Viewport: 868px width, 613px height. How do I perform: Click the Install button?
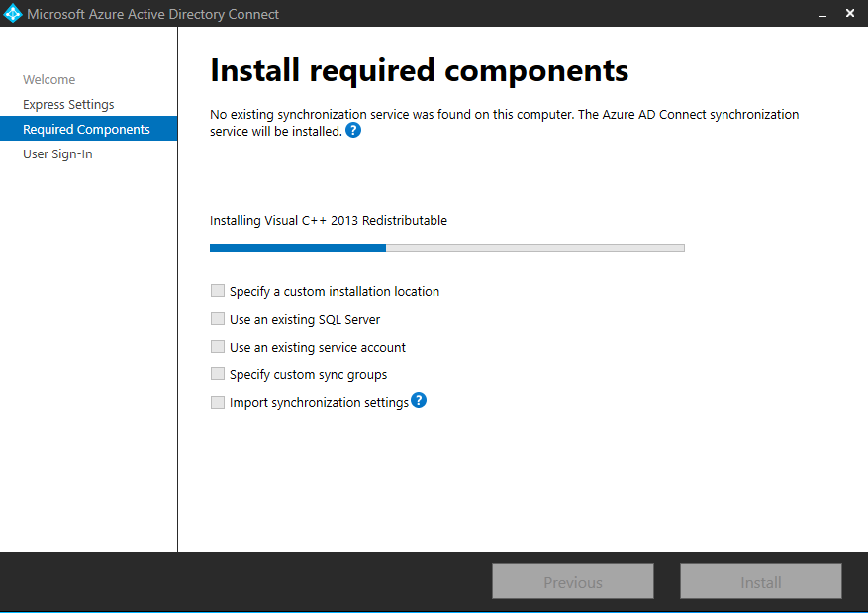click(760, 582)
